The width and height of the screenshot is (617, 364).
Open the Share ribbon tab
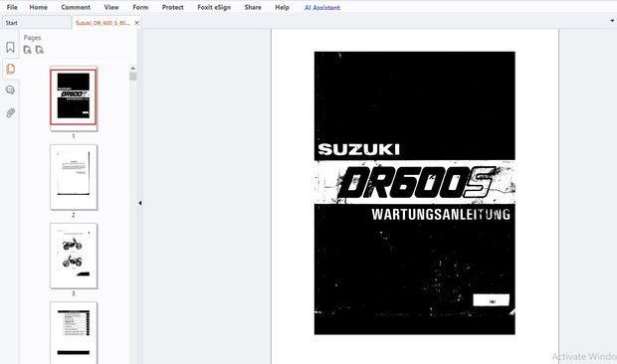[x=253, y=7]
